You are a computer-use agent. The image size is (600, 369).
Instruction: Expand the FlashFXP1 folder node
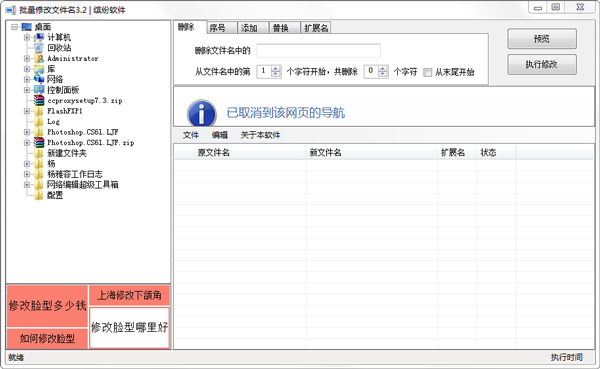click(x=27, y=111)
